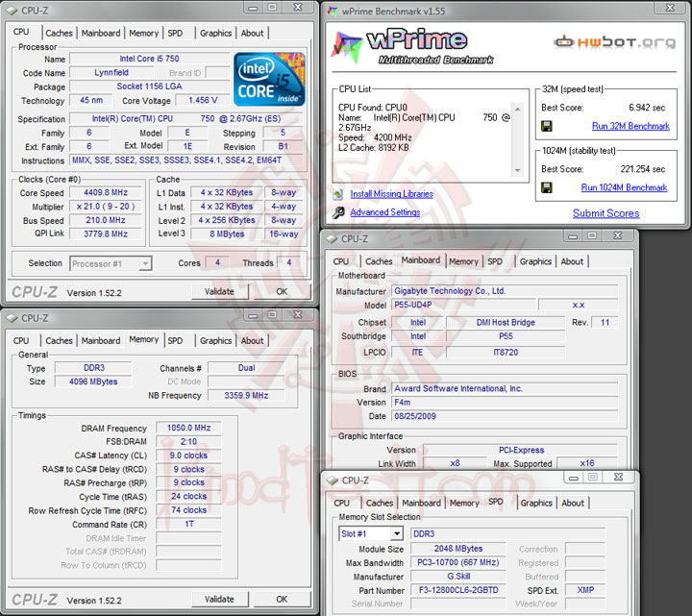
Task: Click the Command Rate value 1T
Action: pyautogui.click(x=189, y=524)
